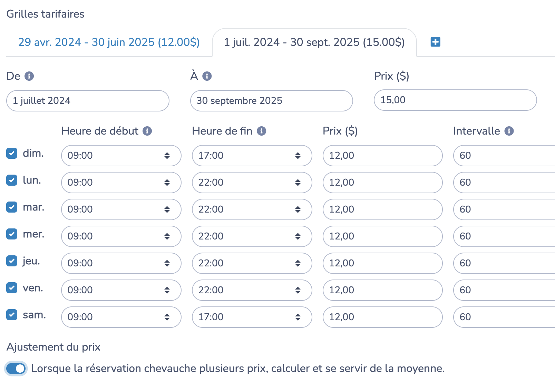
Task: Open lun. start time dropdown
Action: pyautogui.click(x=121, y=183)
